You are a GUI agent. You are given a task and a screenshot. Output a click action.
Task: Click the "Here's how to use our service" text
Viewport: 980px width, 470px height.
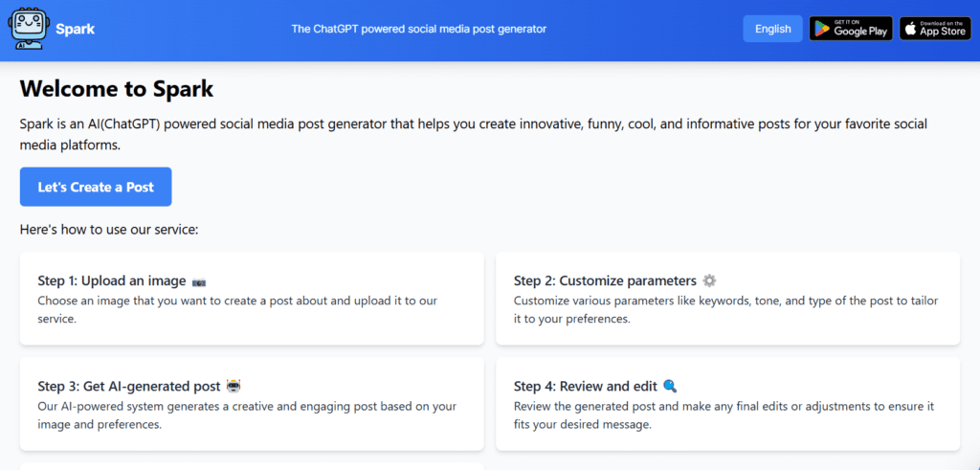click(109, 229)
